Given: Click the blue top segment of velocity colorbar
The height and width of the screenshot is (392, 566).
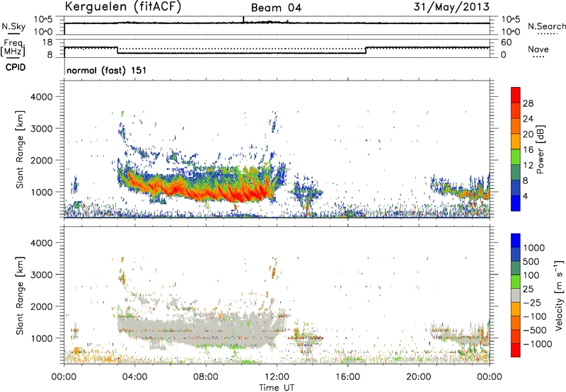Looking at the screenshot, I should coord(516,241).
